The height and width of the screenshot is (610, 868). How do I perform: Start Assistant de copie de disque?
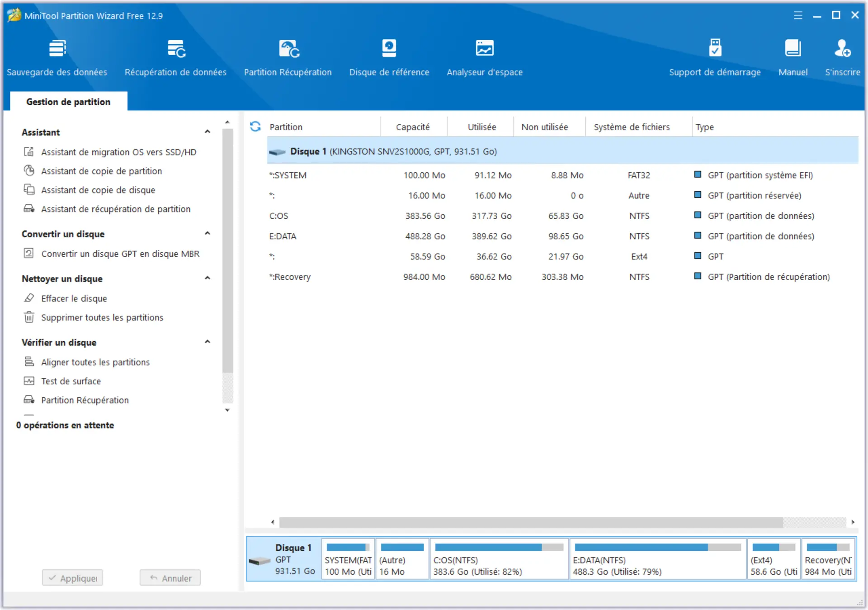click(x=98, y=190)
